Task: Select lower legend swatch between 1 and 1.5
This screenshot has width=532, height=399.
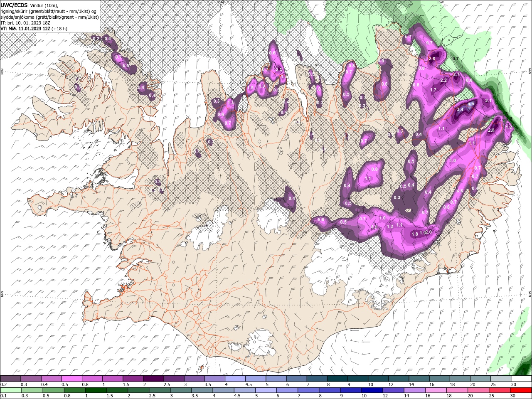Action: pos(96,390)
